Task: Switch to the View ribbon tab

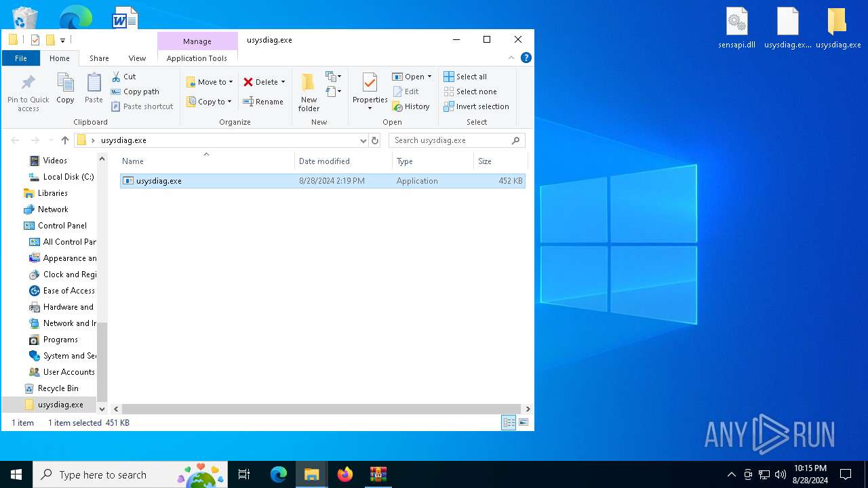Action: click(x=138, y=58)
